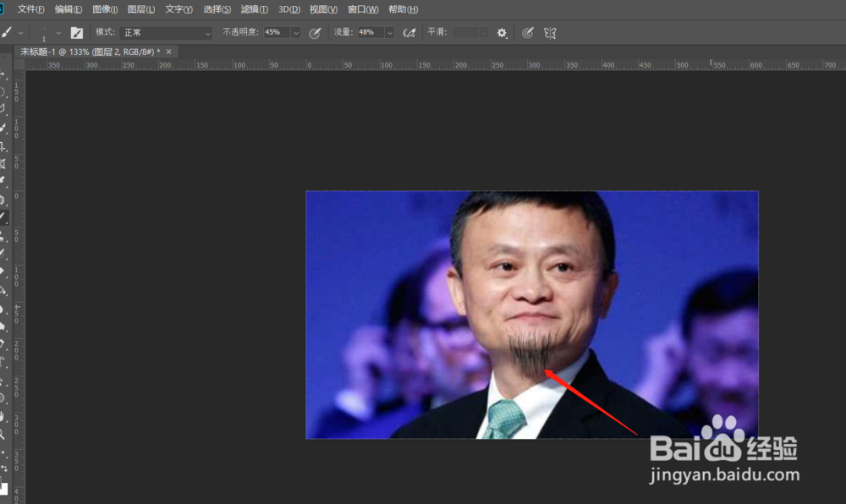Viewport: 846px width, 504px height.
Task: Expand the brush preset picker arrow
Action: tap(58, 33)
